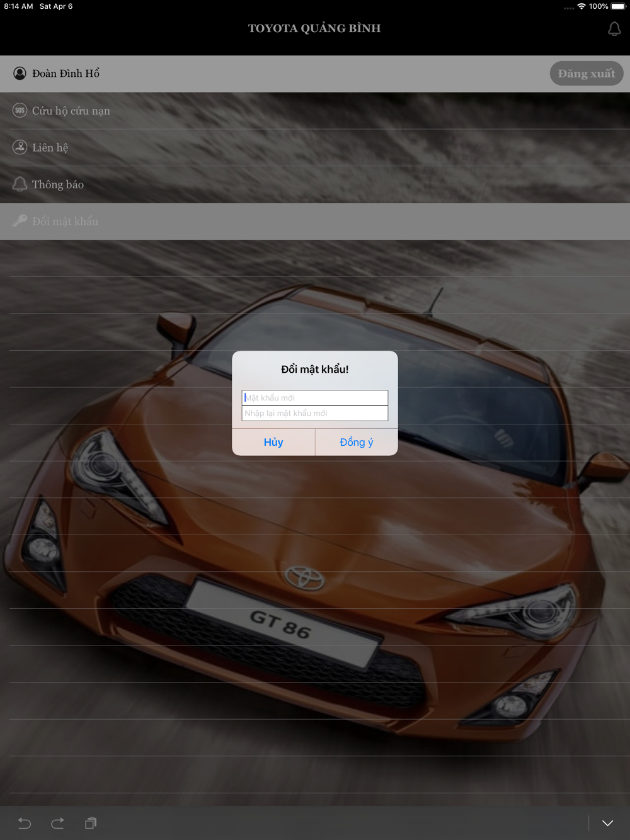Focus the Nhập lại mật khẩu mới field
Image resolution: width=630 pixels, height=840 pixels.
tap(315, 413)
